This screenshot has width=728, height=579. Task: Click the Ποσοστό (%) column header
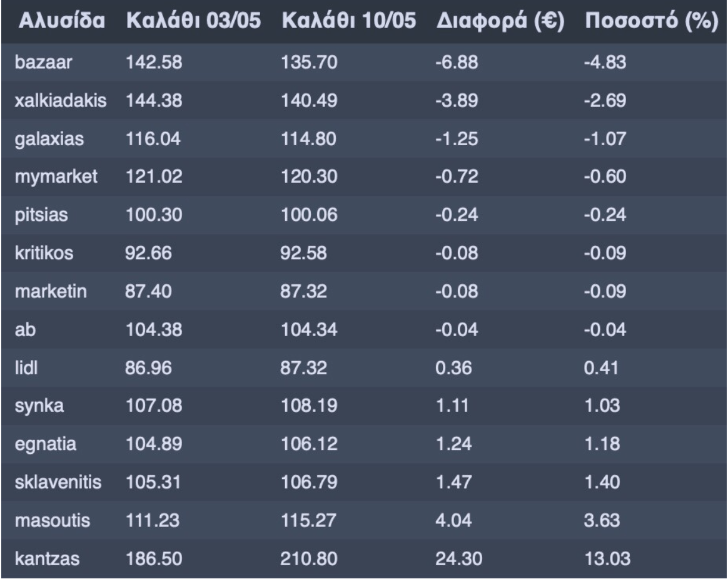pyautogui.click(x=652, y=21)
